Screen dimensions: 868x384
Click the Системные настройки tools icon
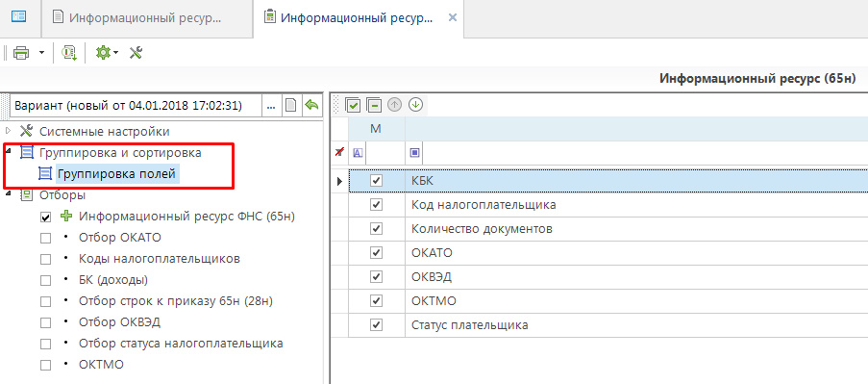pos(26,131)
